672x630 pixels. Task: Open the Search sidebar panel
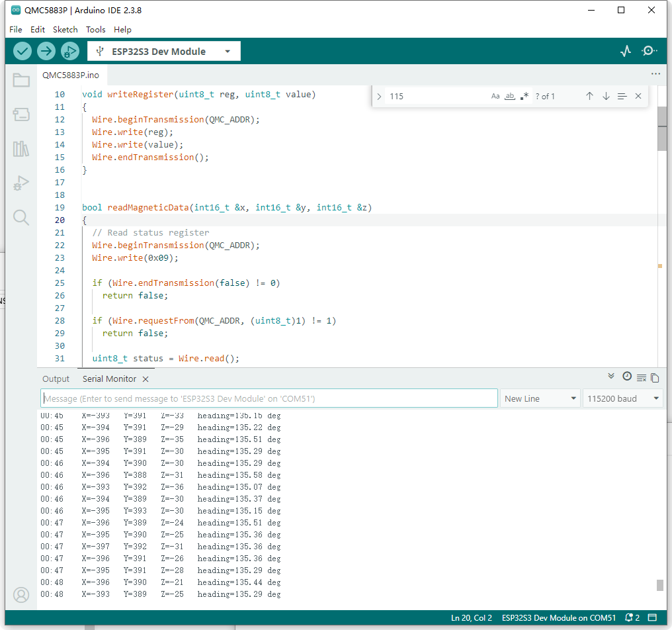pyautogui.click(x=21, y=218)
